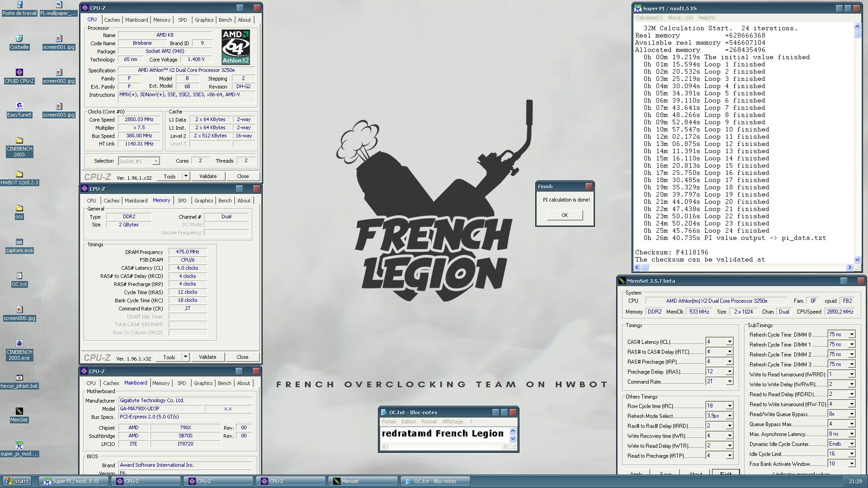This screenshot has width=868, height=488.
Task: Click 'redratamd French Legion' text in Bloc-notes
Action: coord(442,433)
